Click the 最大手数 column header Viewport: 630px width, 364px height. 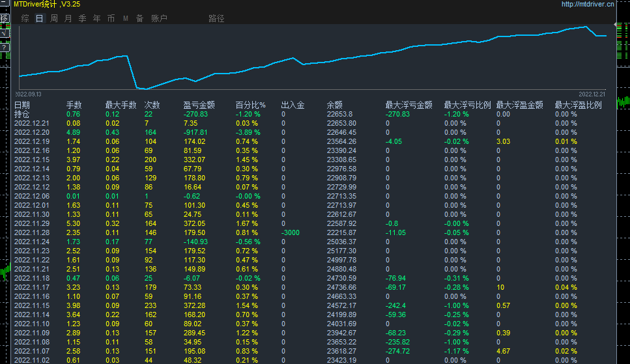pyautogui.click(x=121, y=105)
